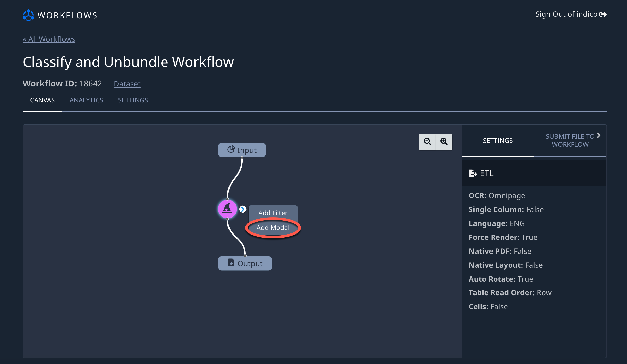Zoom out of the canvas
This screenshot has width=627, height=364.
pyautogui.click(x=427, y=142)
